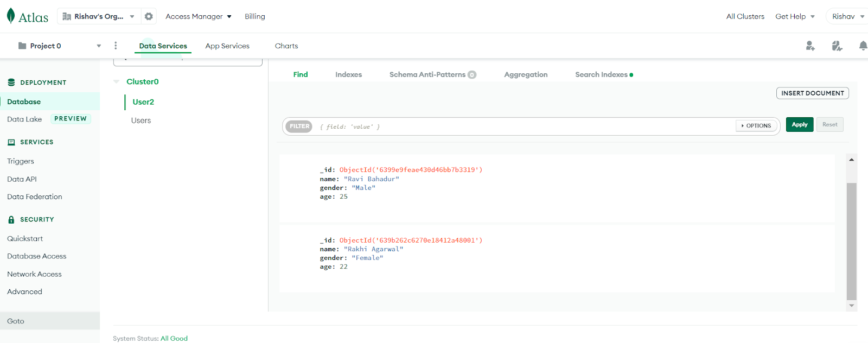
Task: Switch to the App Services tab
Action: pyautogui.click(x=227, y=46)
